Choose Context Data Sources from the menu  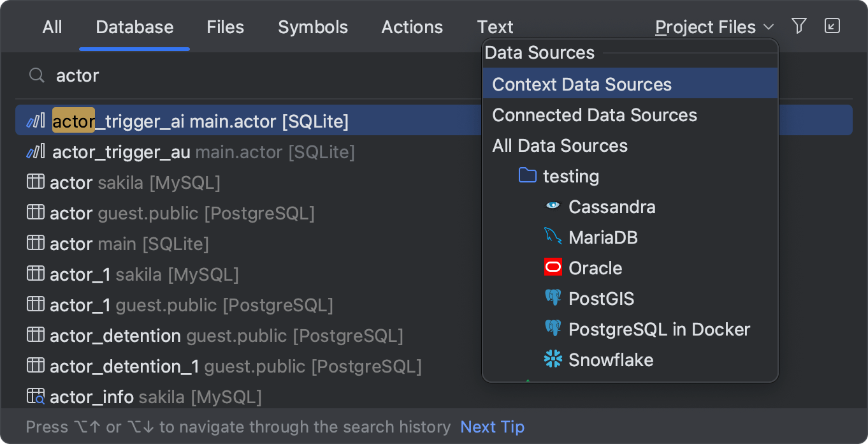581,84
